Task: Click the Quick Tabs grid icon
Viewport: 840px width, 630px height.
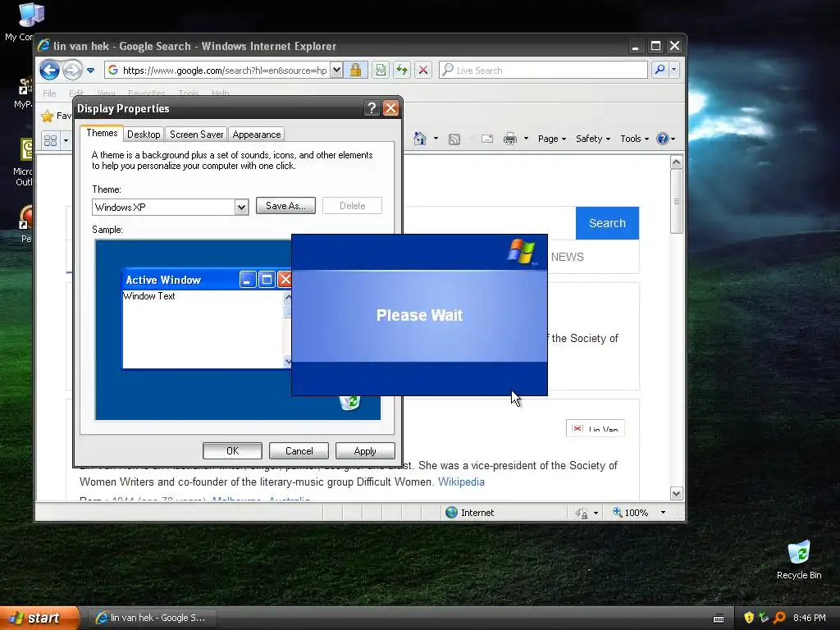Action: pos(50,140)
